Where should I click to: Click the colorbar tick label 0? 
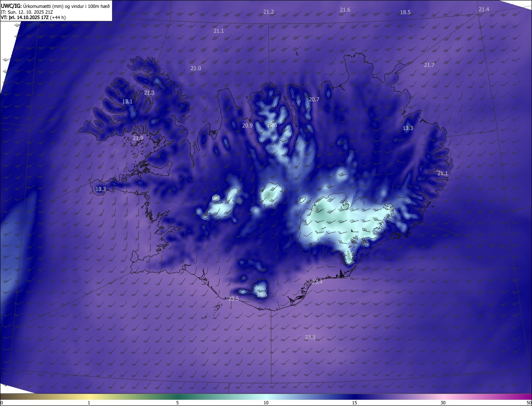pos(2,403)
